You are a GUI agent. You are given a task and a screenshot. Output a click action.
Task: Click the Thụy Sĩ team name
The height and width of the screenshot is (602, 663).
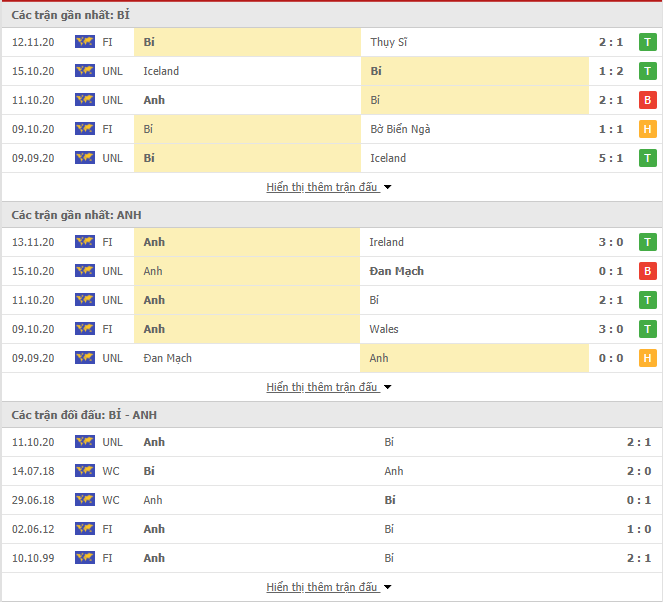389,42
